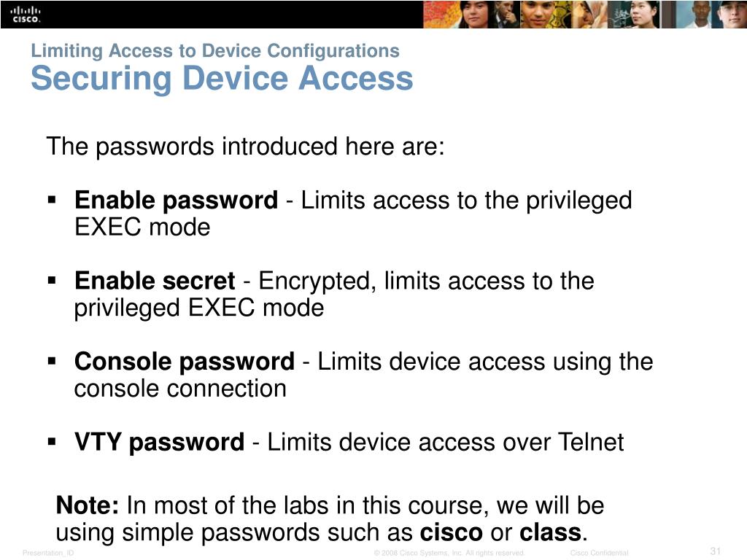Click the bold Console password term
The image size is (747, 560).
(x=185, y=362)
